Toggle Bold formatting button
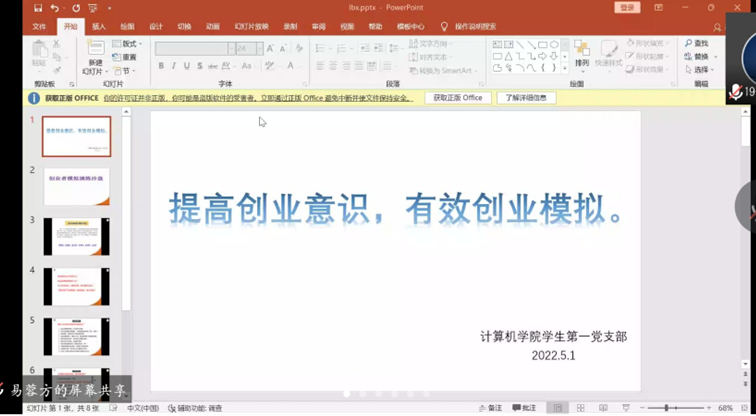The height and width of the screenshot is (416, 756). 161,67
